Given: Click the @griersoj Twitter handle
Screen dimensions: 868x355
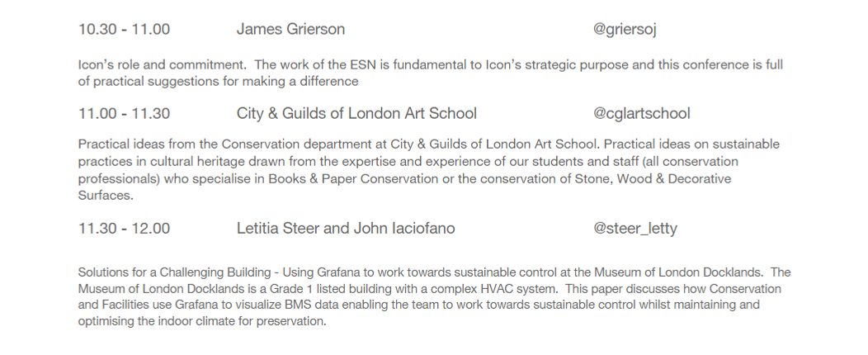Looking at the screenshot, I should click(x=625, y=30).
